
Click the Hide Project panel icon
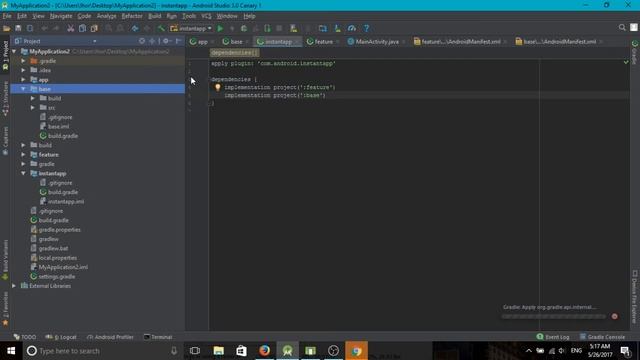coord(178,41)
